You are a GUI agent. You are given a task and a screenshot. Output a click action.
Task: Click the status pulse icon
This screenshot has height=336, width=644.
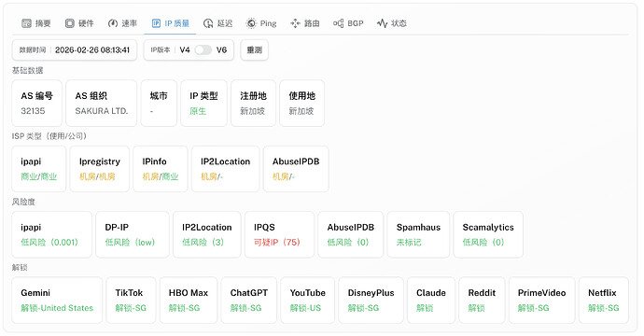pyautogui.click(x=382, y=23)
